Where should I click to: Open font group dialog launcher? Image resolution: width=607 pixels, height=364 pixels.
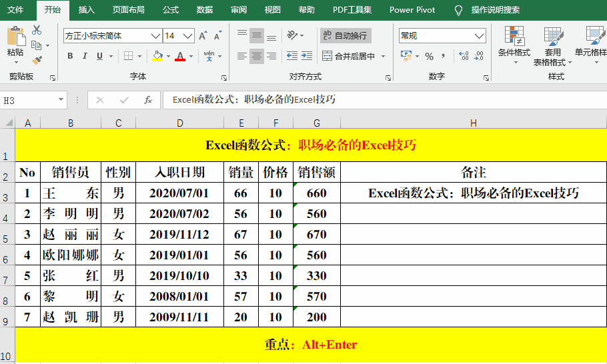tap(223, 78)
